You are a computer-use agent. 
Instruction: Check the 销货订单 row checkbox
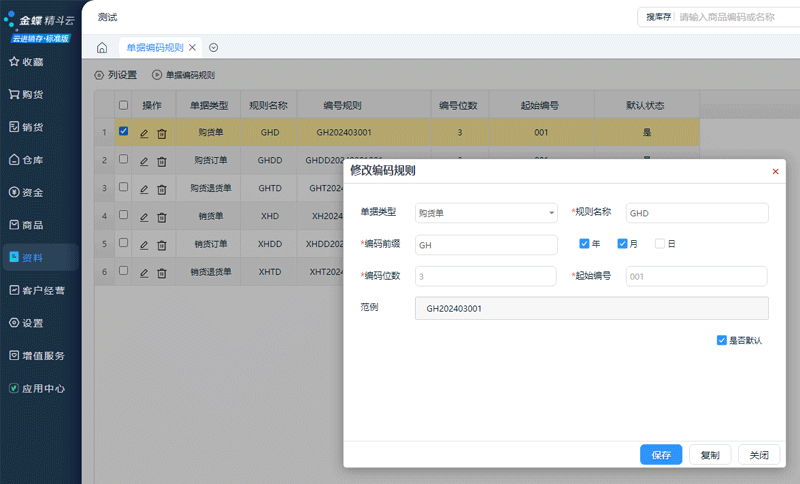point(123,243)
